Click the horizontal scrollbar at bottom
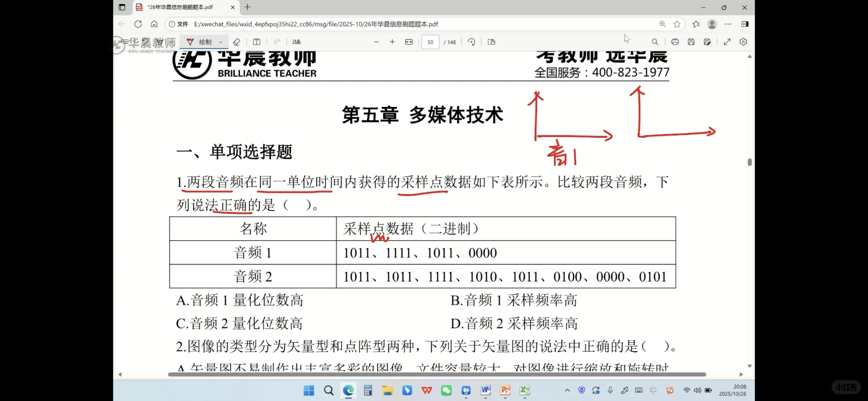This screenshot has width=868, height=401. (x=436, y=374)
